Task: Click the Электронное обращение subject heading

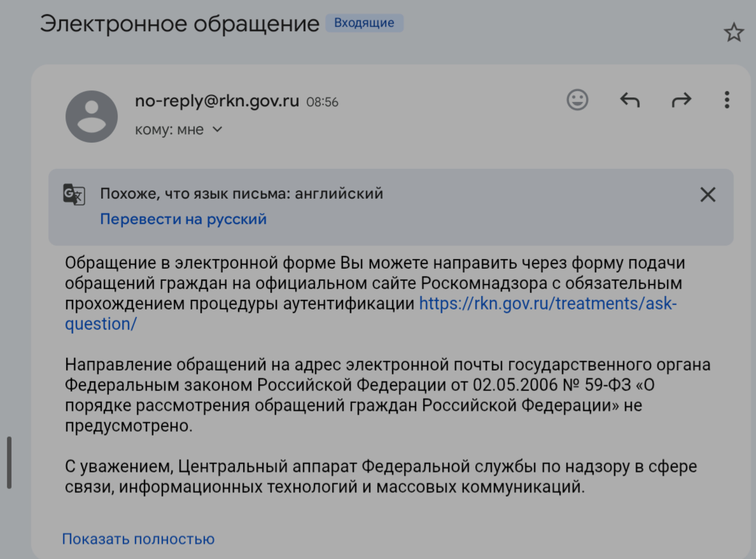Action: pyautogui.click(x=180, y=24)
